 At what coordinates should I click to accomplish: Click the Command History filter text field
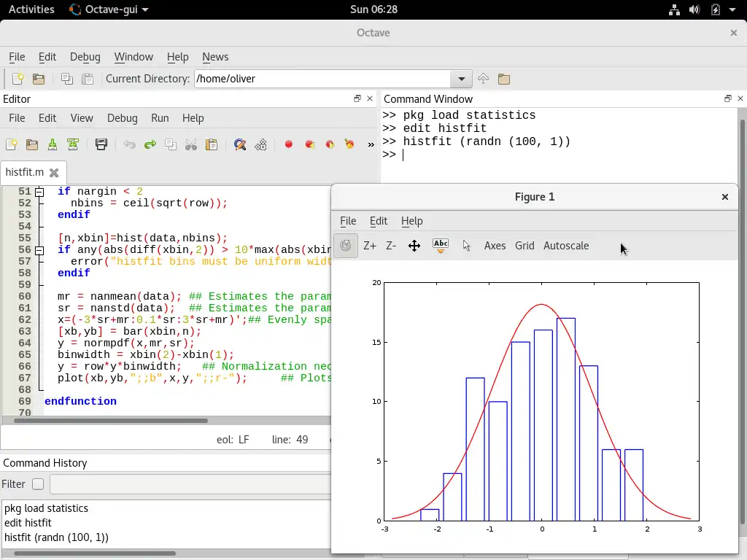pyautogui.click(x=190, y=484)
